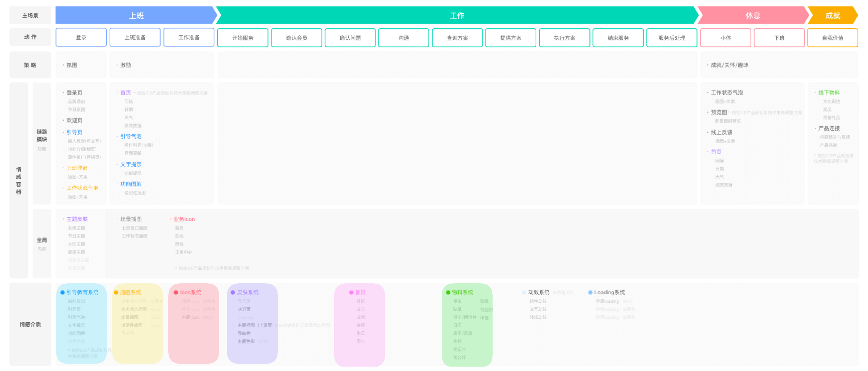
Task: Click the pink dot beside 首页 card
Action: click(x=351, y=292)
